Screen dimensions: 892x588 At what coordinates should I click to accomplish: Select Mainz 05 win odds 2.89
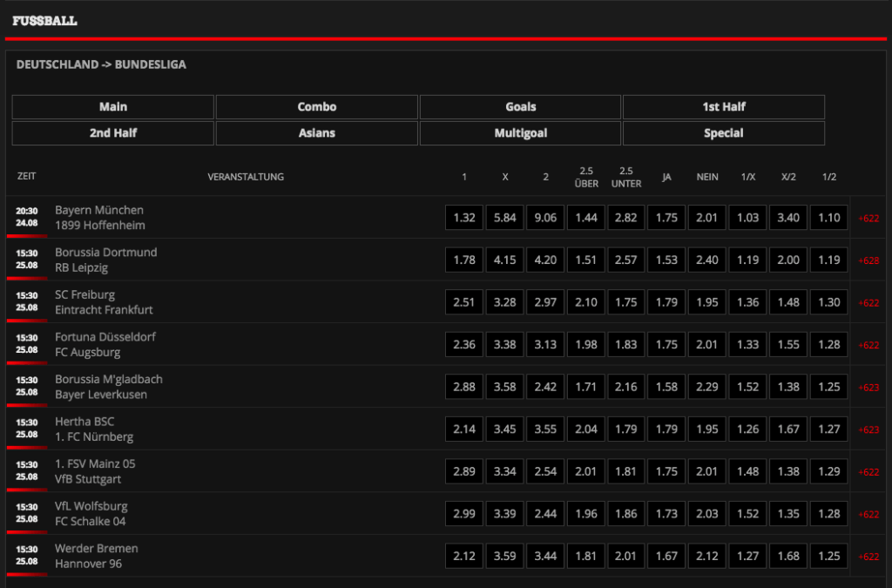pyautogui.click(x=464, y=471)
